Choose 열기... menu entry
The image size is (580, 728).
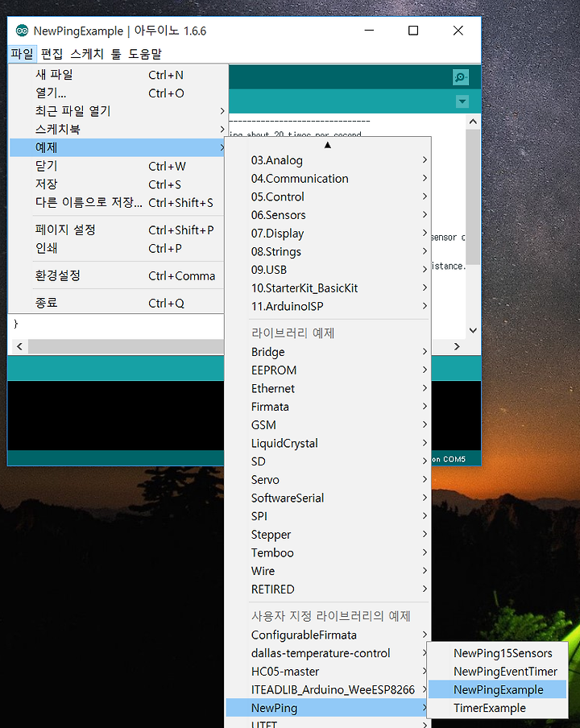coord(118,93)
